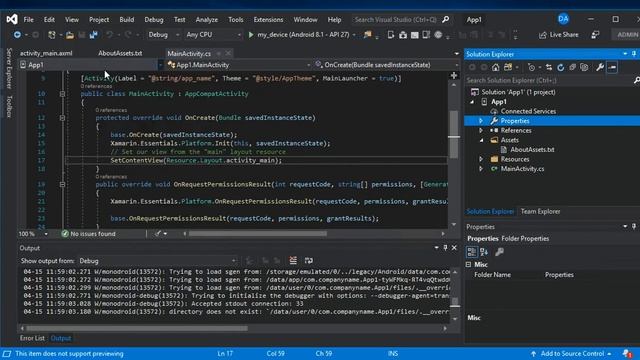
Task: Click the Save All toolbar icon
Action: [x=93, y=35]
